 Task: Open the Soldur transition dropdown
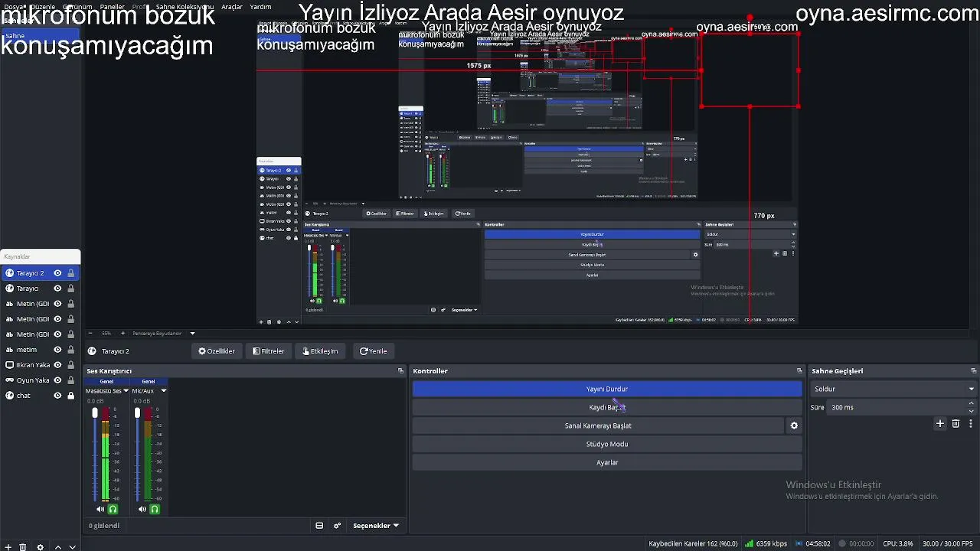point(893,389)
